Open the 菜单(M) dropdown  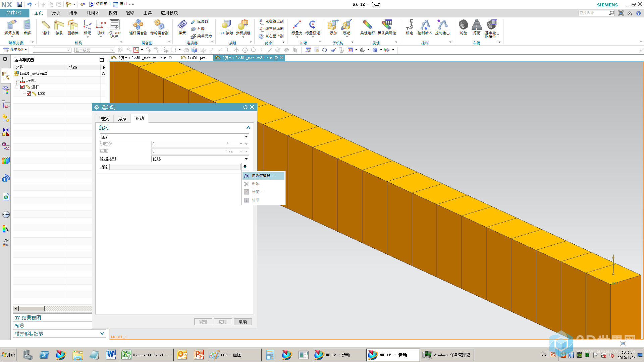click(15, 50)
